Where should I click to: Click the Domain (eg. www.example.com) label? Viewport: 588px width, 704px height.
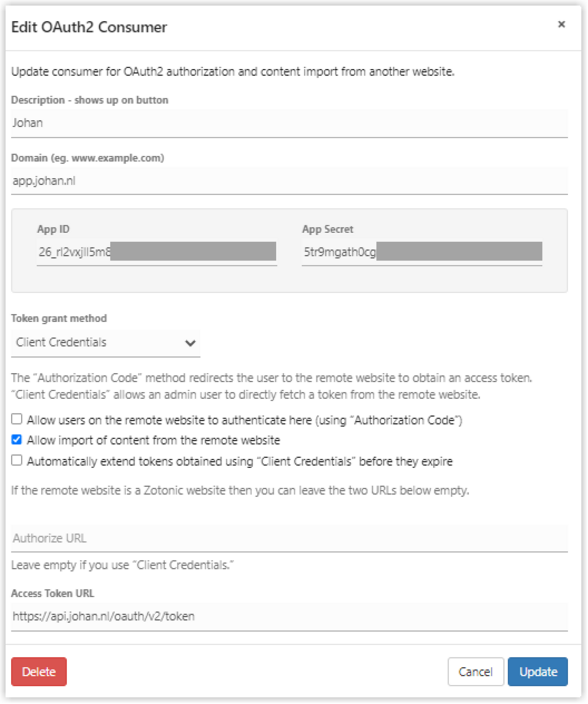click(x=88, y=158)
